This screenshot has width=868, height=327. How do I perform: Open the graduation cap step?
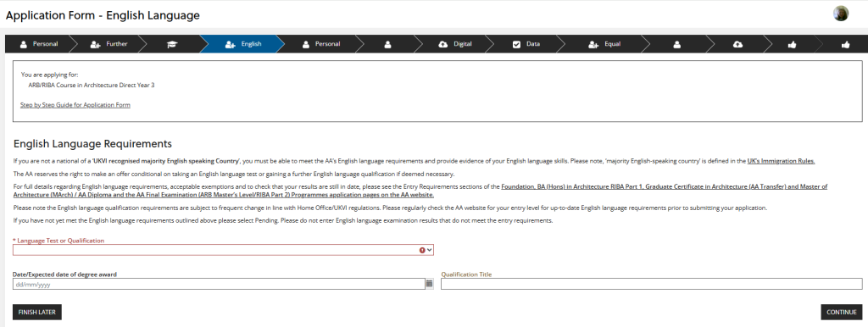(x=172, y=44)
